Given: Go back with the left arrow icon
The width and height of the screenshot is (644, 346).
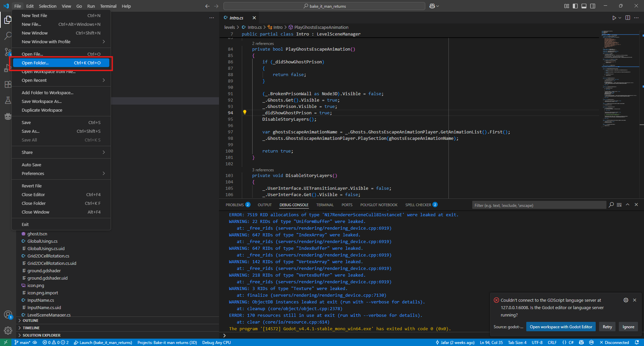Looking at the screenshot, I should (207, 6).
